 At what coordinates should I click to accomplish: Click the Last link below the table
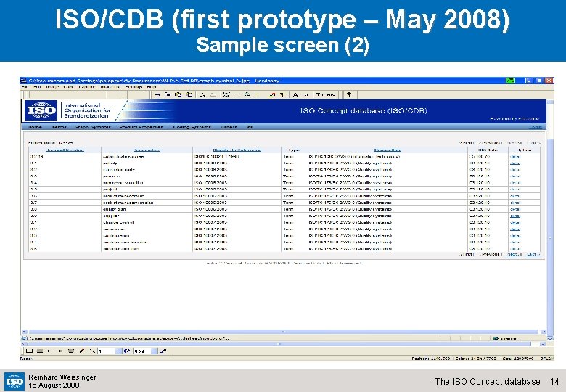pyautogui.click(x=533, y=255)
